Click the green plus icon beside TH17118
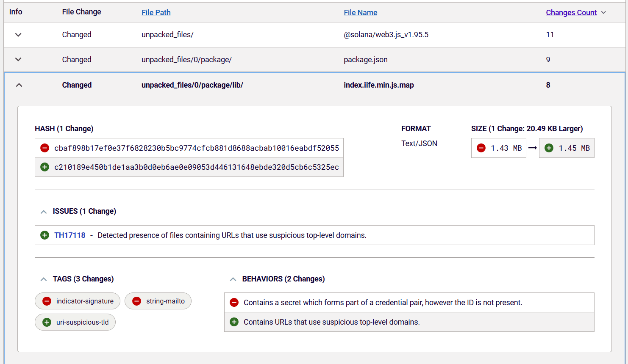 pos(44,235)
